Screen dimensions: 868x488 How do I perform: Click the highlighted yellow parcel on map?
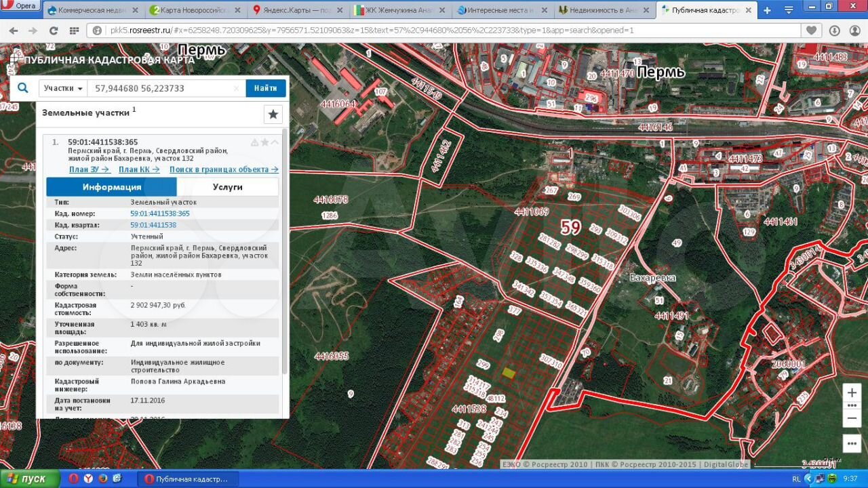coord(509,373)
